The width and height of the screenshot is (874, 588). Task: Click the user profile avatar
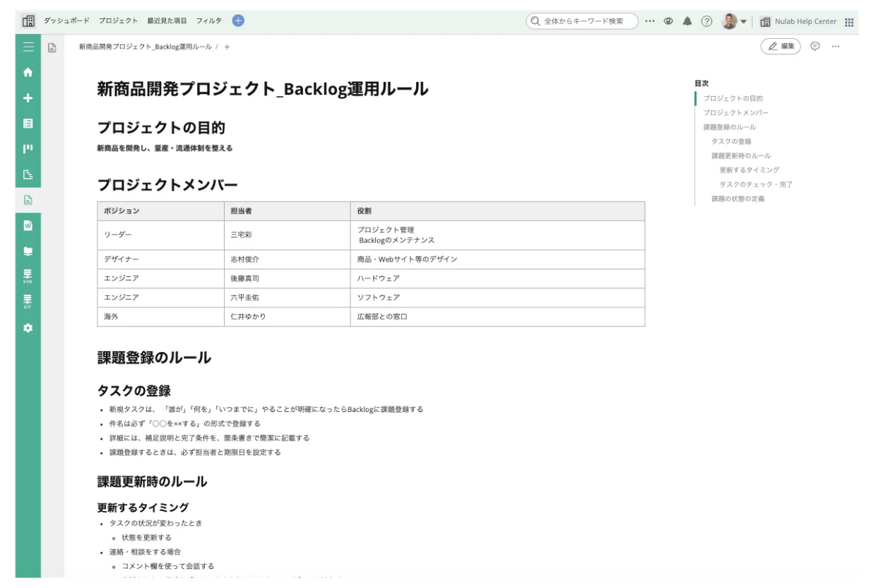click(x=730, y=21)
